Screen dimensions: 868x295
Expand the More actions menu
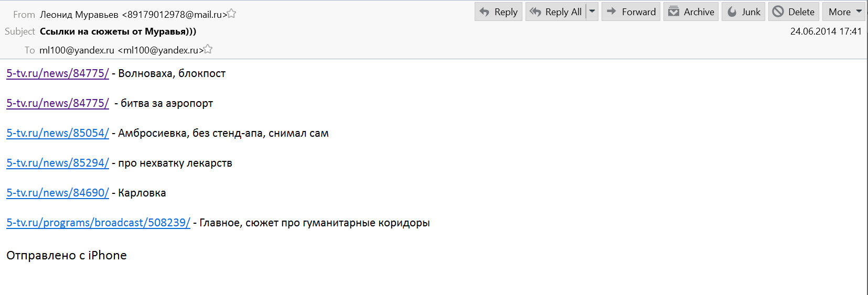tap(845, 12)
